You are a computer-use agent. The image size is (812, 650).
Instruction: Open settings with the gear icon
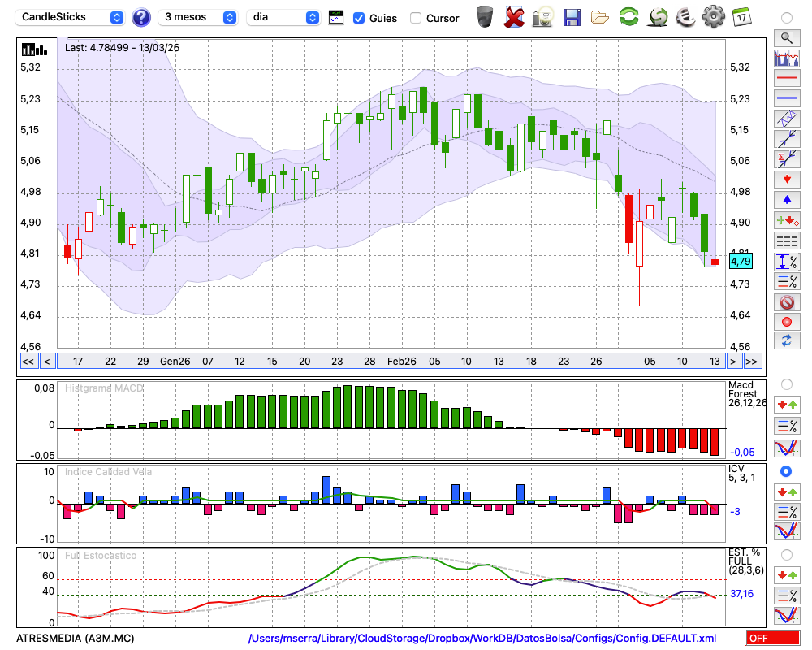pos(714,17)
